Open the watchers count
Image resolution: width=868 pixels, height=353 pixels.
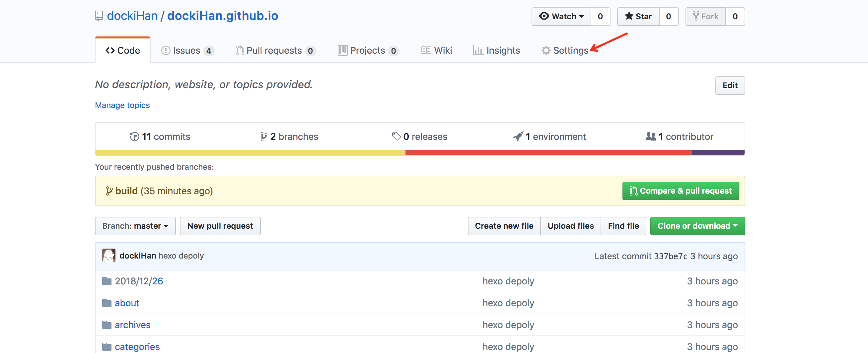pos(600,17)
